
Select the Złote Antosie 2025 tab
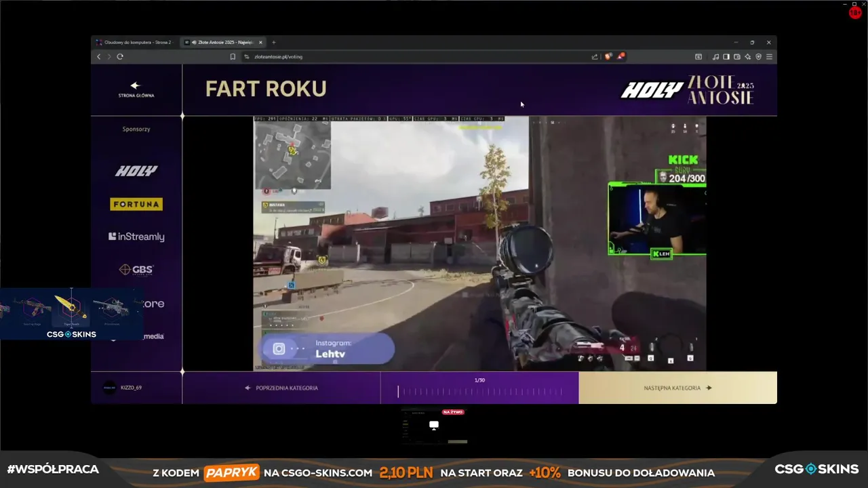pos(224,42)
